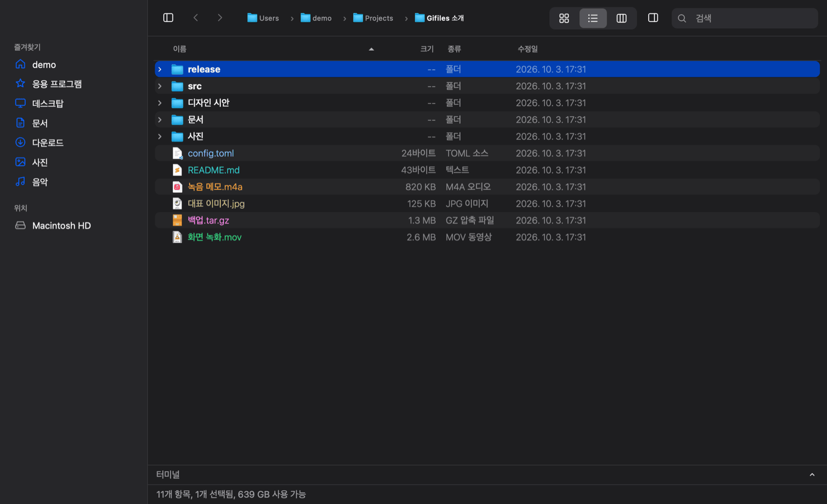Image resolution: width=827 pixels, height=504 pixels.
Task: Select the 백업.tar.gz archive icon
Action: pos(177,220)
